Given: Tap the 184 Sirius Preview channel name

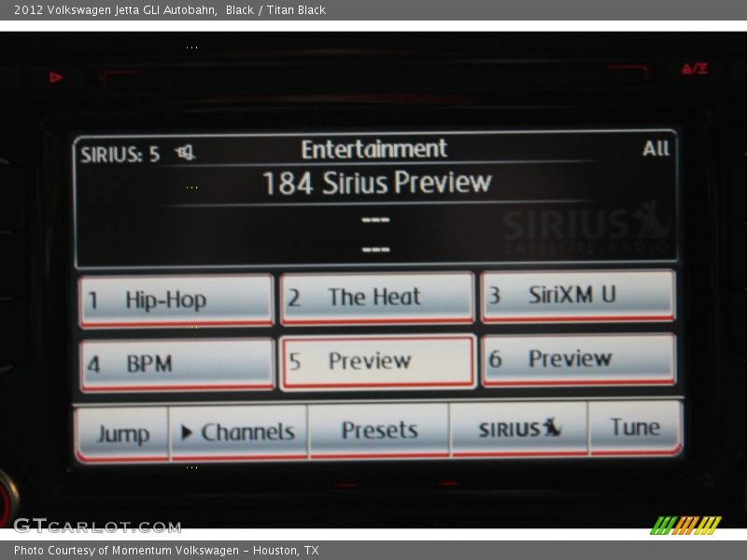Looking at the screenshot, I should pos(376,183).
